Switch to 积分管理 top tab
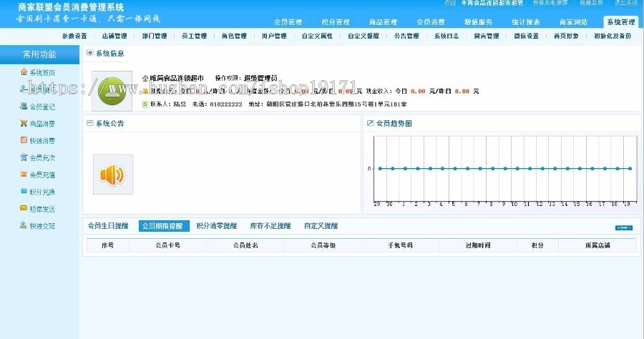This screenshot has height=339, width=644. (336, 22)
